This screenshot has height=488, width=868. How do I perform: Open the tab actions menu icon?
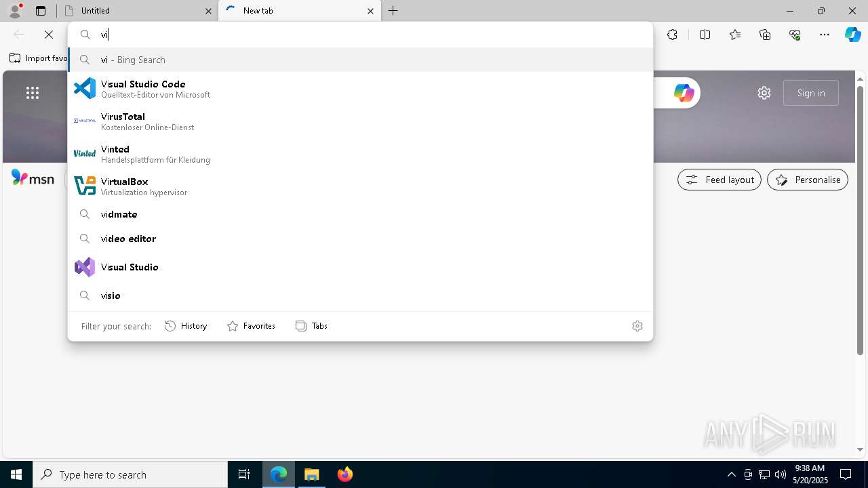pyautogui.click(x=41, y=11)
